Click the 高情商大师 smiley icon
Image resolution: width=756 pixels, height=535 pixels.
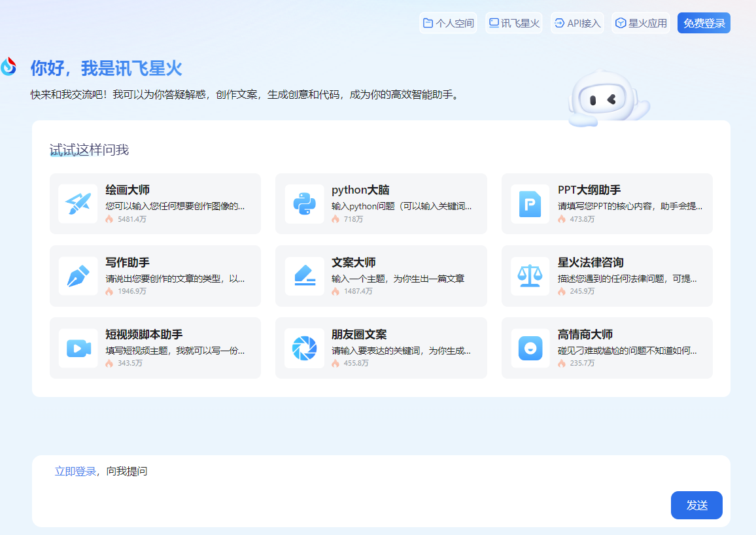tap(530, 348)
